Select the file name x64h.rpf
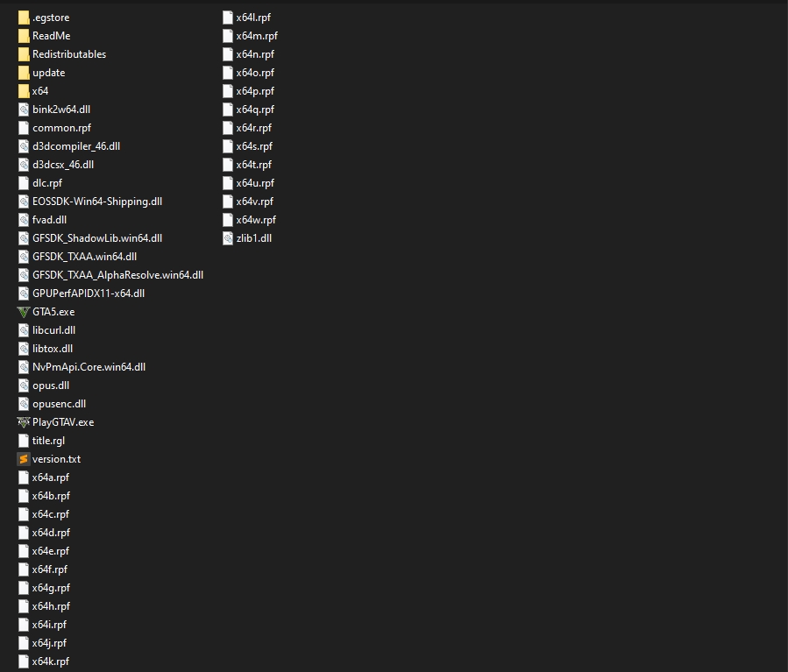788x672 pixels. pos(51,606)
